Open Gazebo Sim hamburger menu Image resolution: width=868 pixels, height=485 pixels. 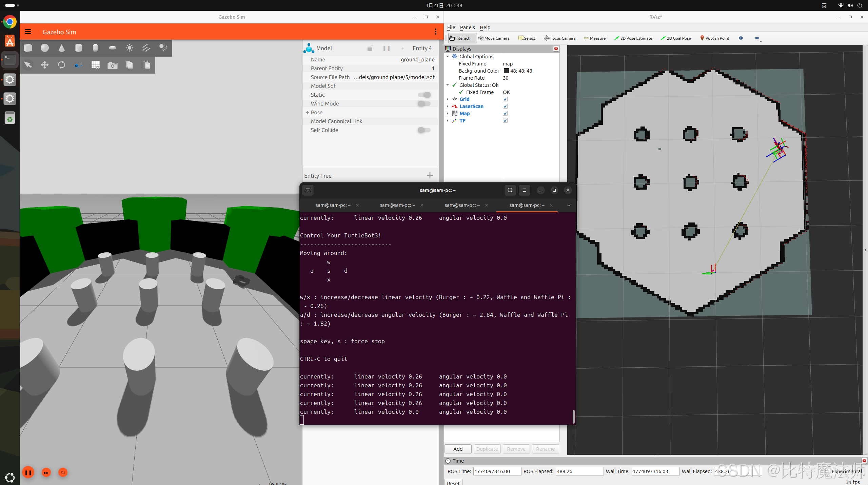pyautogui.click(x=28, y=32)
